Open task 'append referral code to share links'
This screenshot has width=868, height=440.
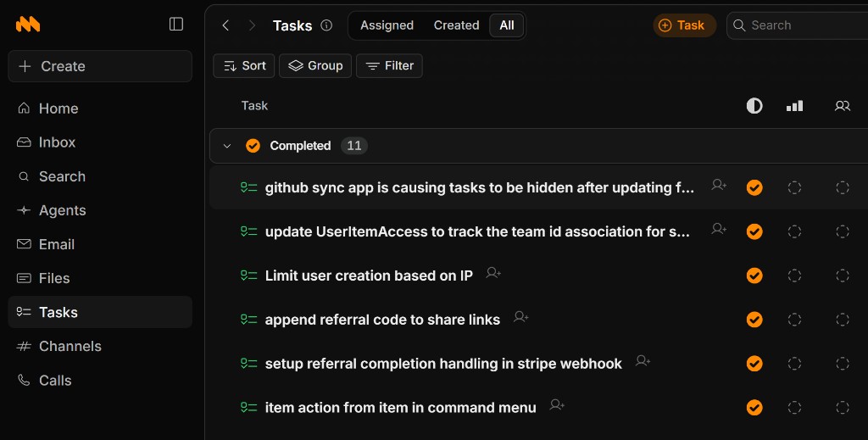click(x=382, y=320)
